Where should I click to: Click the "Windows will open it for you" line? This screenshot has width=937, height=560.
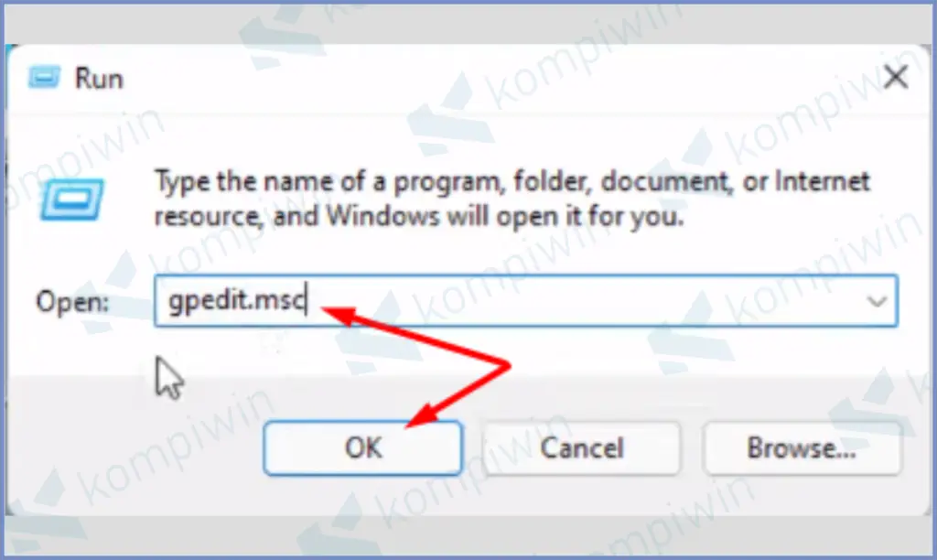click(504, 216)
